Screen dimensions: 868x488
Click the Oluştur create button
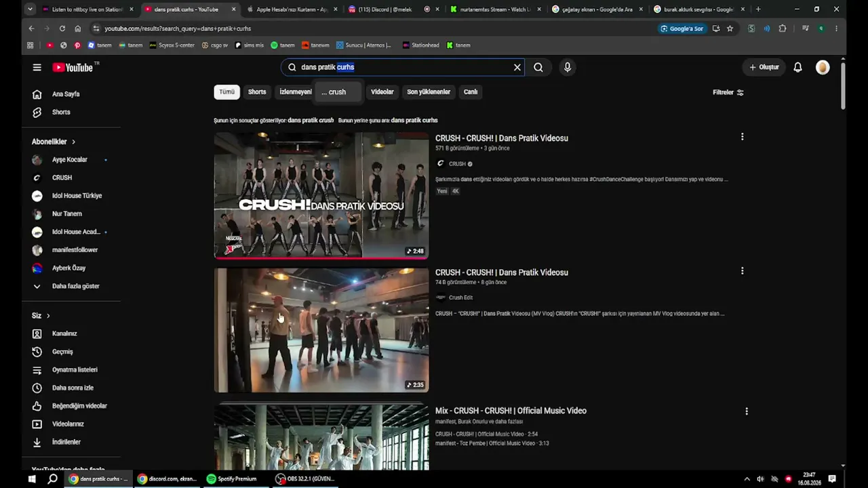click(x=764, y=67)
